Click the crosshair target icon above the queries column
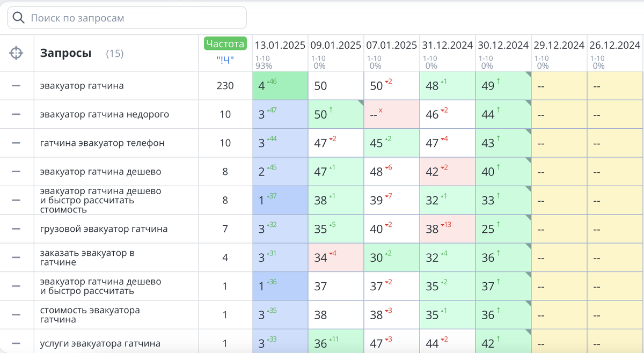This screenshot has height=353, width=644. pos(17,52)
